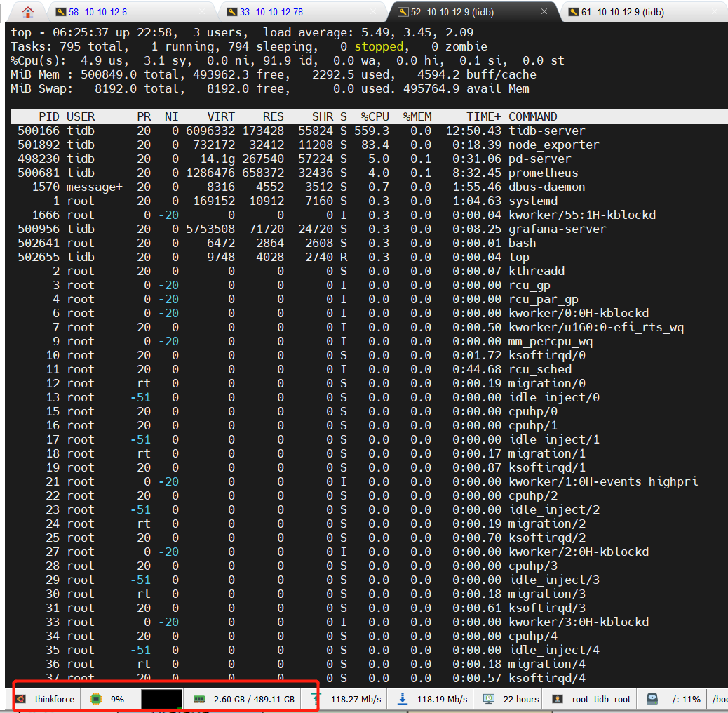Click the thinkforce hostname in status bar
The width and height of the screenshot is (728, 713).
(x=54, y=699)
